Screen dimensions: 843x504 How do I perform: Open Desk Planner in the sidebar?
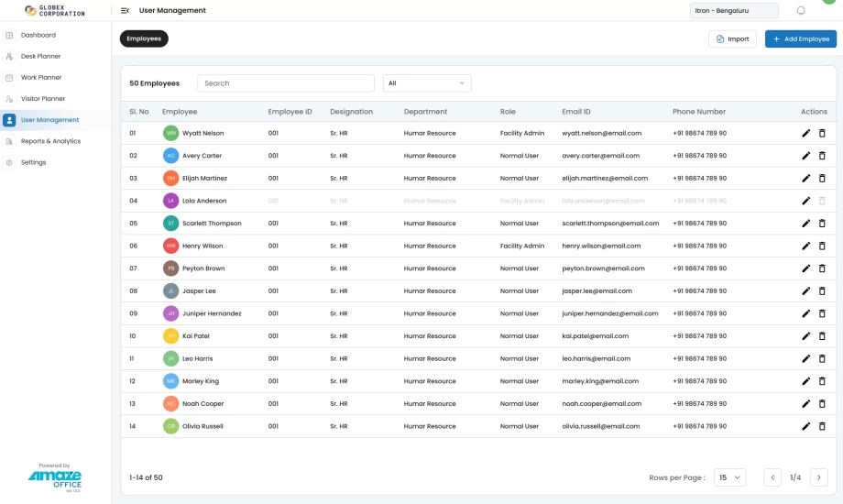tap(40, 57)
